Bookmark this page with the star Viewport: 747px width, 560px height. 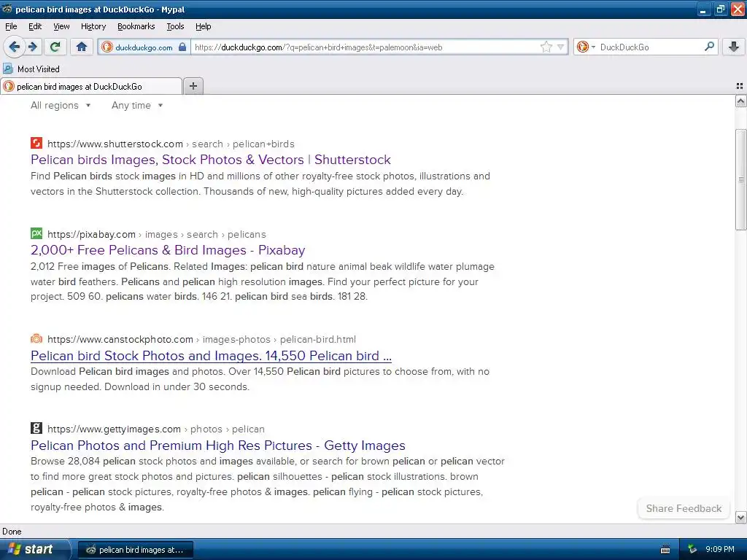546,47
